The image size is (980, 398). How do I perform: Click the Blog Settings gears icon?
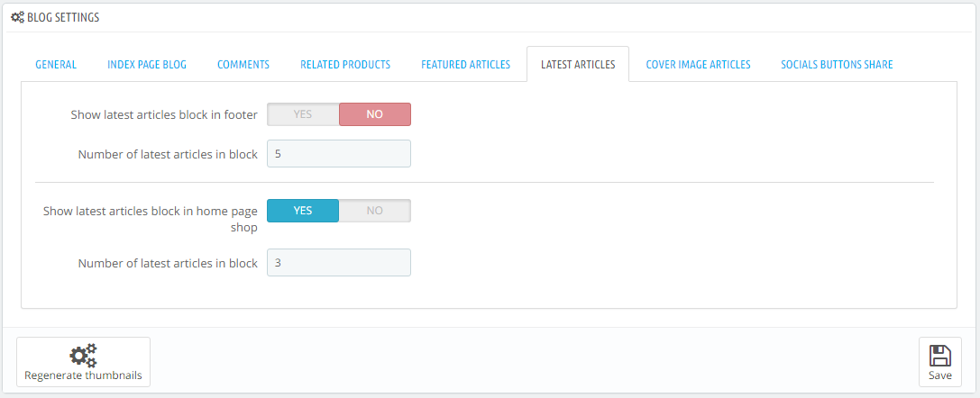pos(17,17)
